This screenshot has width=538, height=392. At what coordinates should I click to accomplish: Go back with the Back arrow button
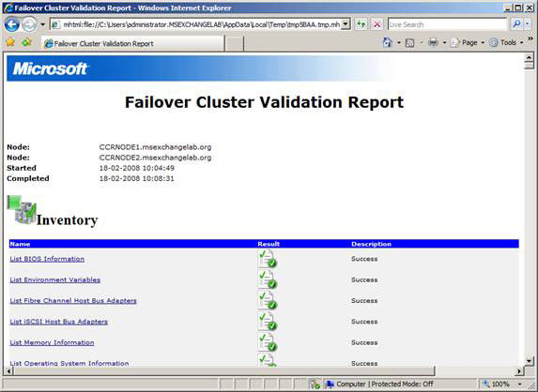point(12,24)
